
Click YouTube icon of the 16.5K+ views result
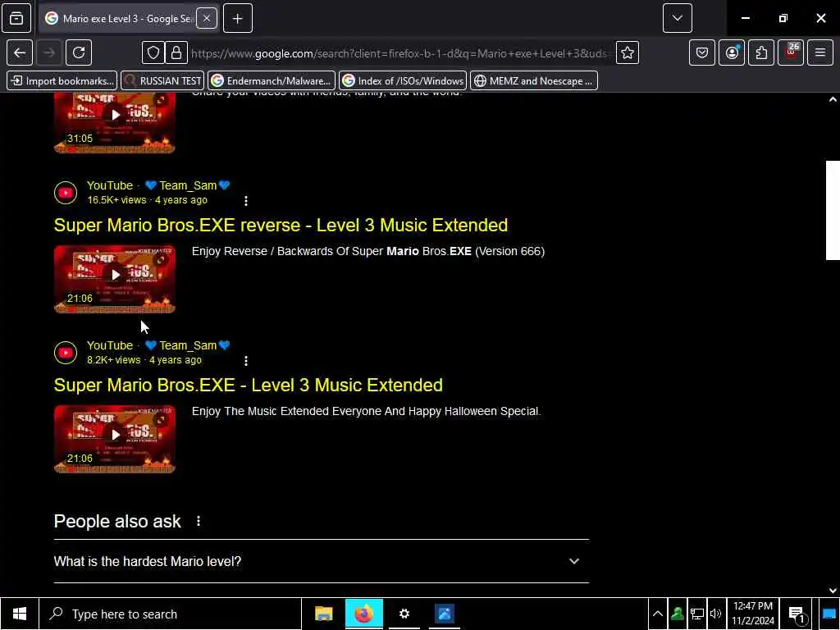coord(66,192)
